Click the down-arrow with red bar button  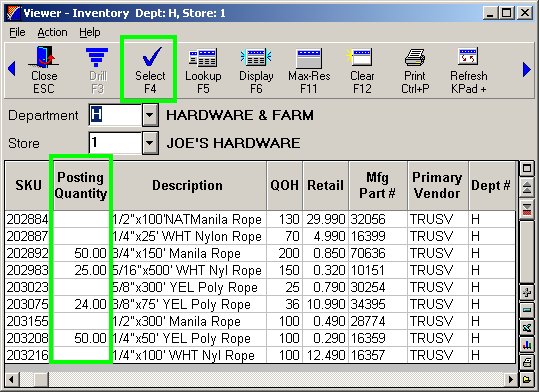coord(527,209)
